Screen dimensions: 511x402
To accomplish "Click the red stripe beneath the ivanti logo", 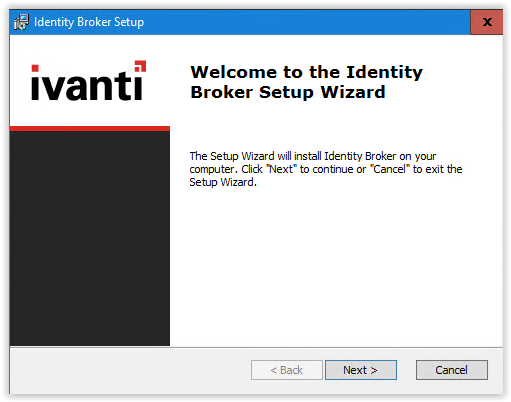I will 90,128.
